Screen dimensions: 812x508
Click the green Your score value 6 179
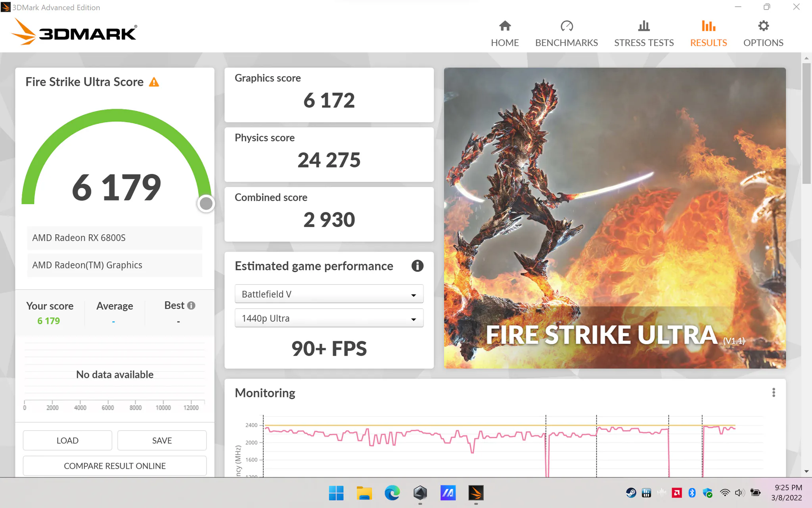(49, 321)
